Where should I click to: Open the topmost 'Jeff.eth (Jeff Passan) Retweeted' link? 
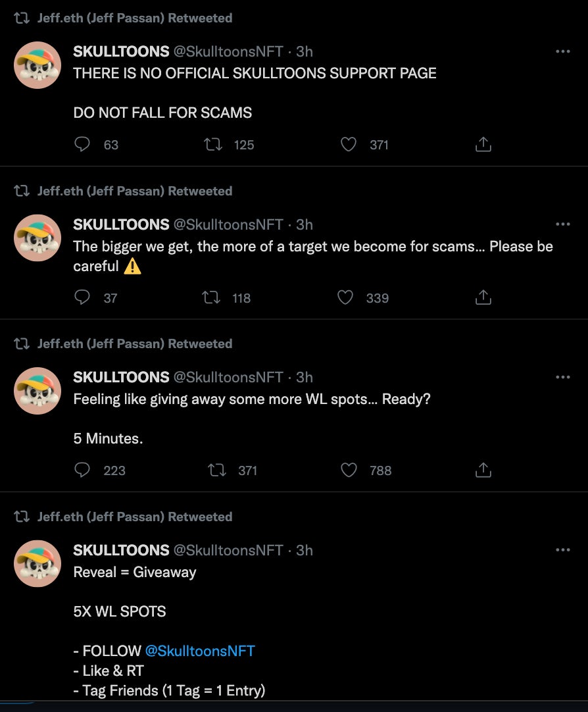(x=134, y=18)
